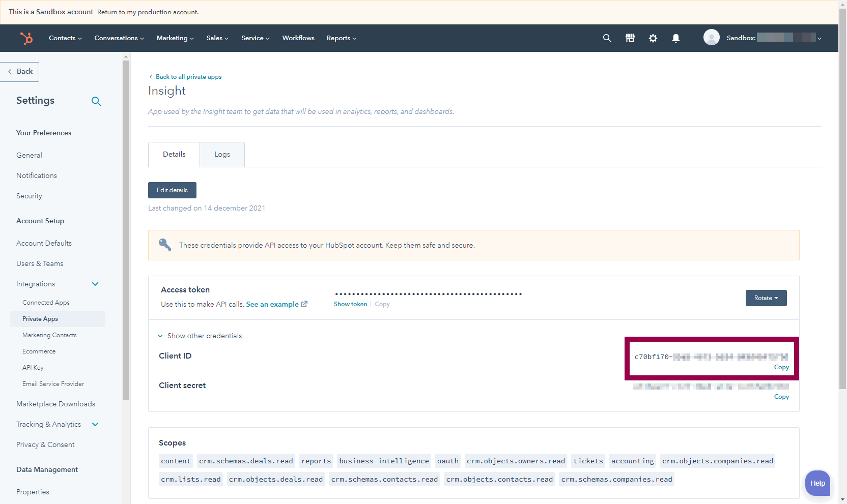Open the Help chat widget
This screenshot has height=504, width=847.
817,483
